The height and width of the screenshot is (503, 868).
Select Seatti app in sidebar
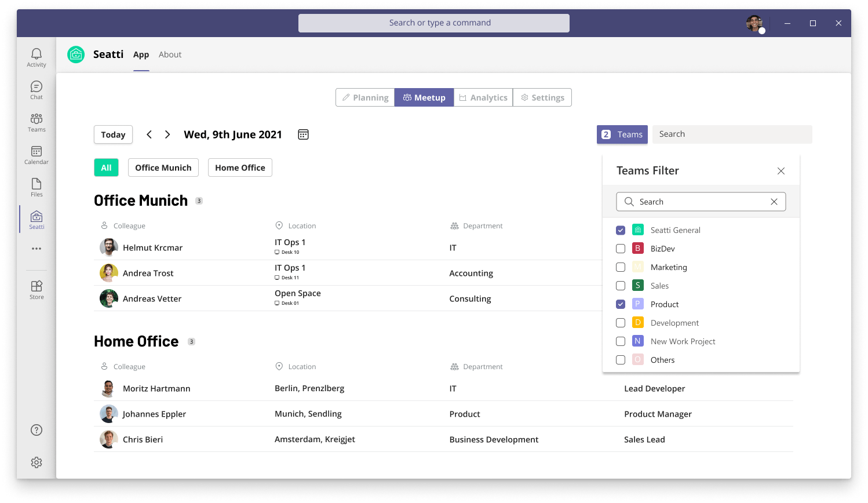click(x=37, y=220)
